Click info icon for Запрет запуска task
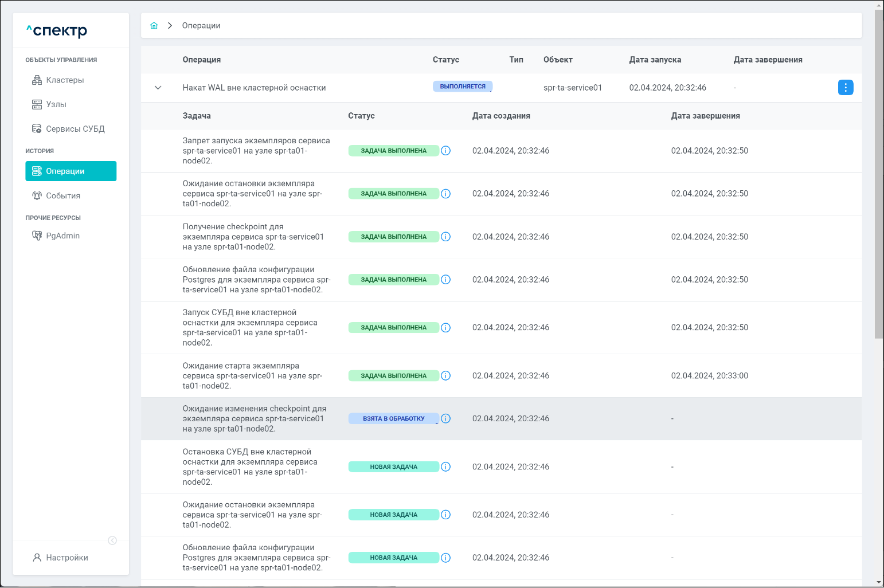Viewport: 884px width, 588px height. pos(445,151)
